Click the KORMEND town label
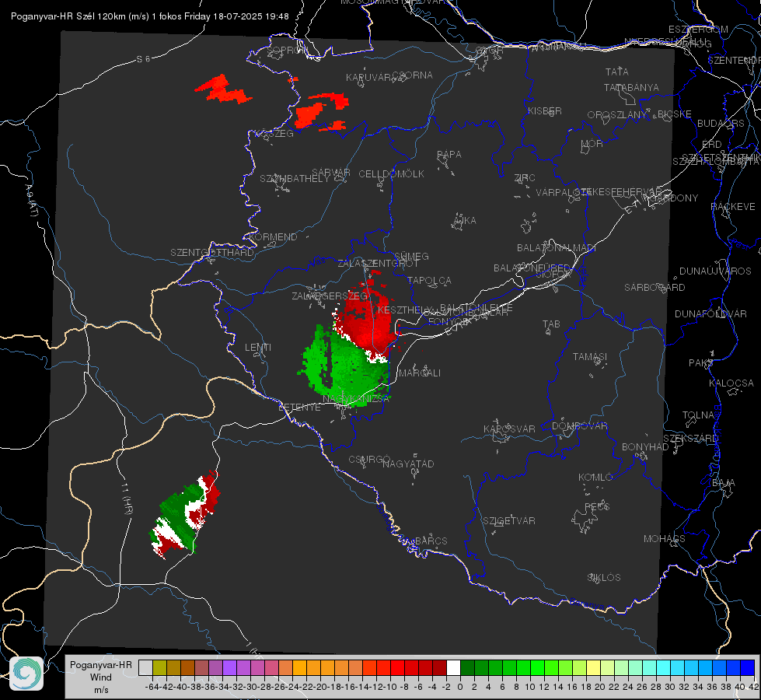The image size is (761, 700). coord(273,237)
